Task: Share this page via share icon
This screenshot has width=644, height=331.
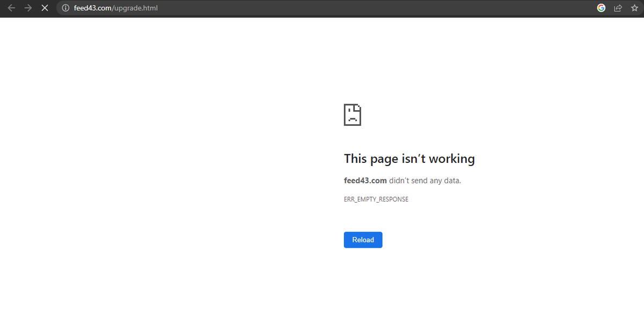Action: point(618,8)
